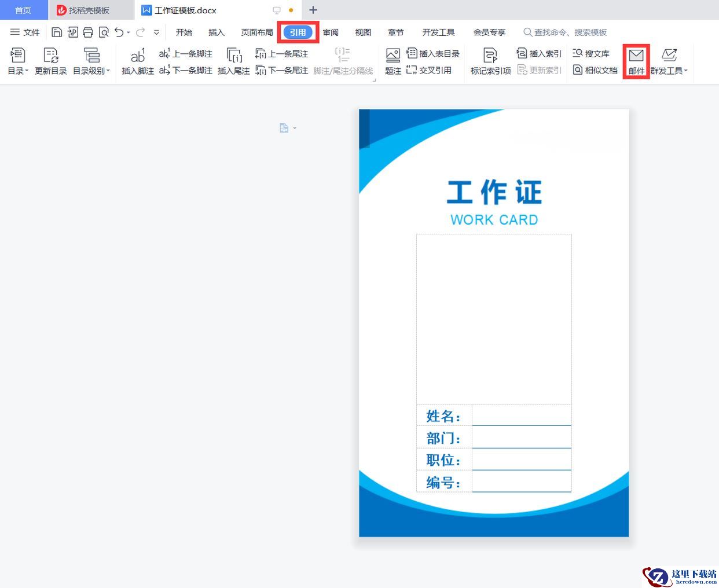The width and height of the screenshot is (719, 588).
Task: Click the new tab plus button
Action: click(x=313, y=10)
